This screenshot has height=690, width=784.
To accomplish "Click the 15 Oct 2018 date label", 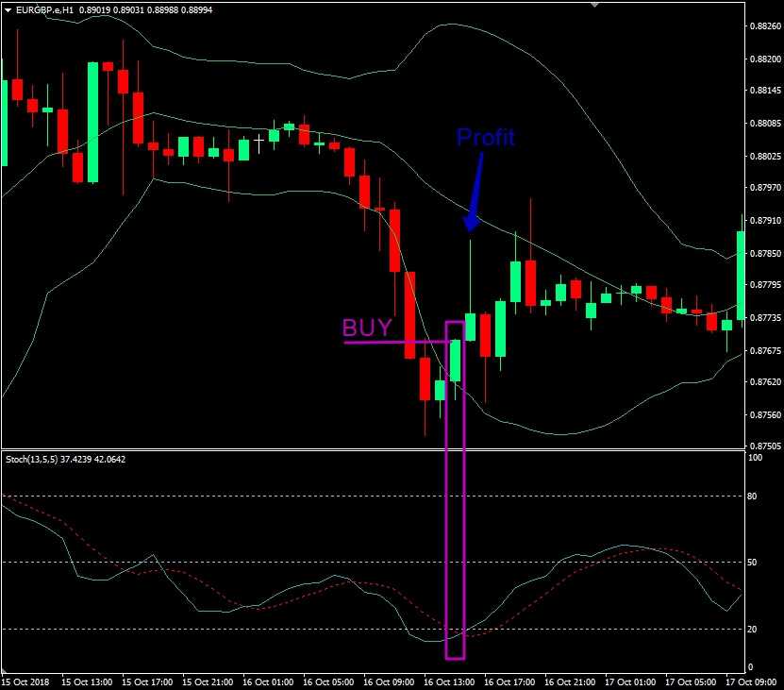I will 24,681.
